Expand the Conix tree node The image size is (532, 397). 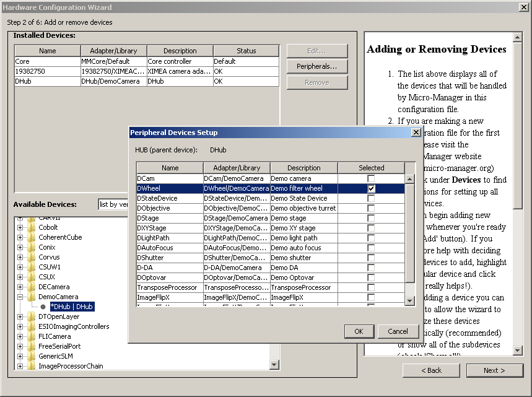coord(20,247)
